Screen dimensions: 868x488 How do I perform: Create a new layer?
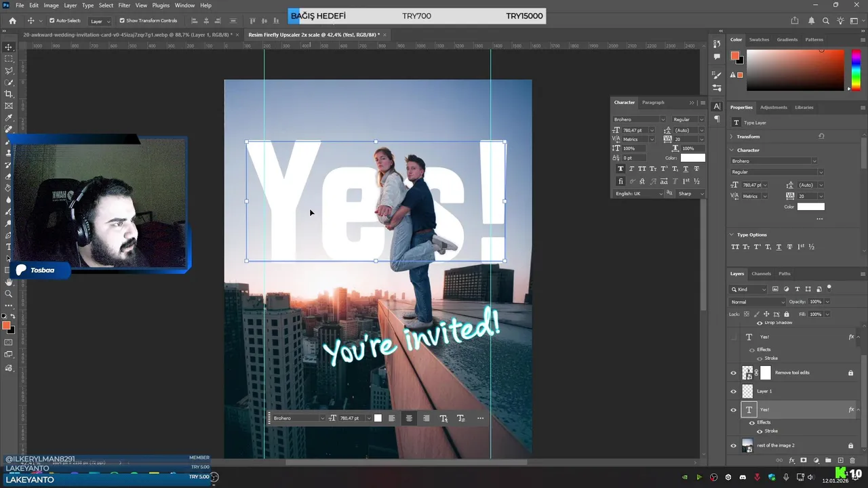coord(840,461)
